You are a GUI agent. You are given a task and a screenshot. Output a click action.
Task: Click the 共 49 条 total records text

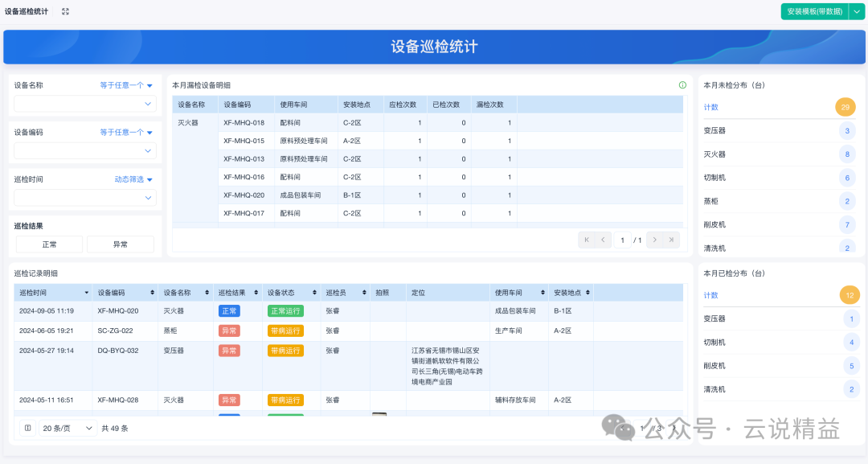point(115,428)
